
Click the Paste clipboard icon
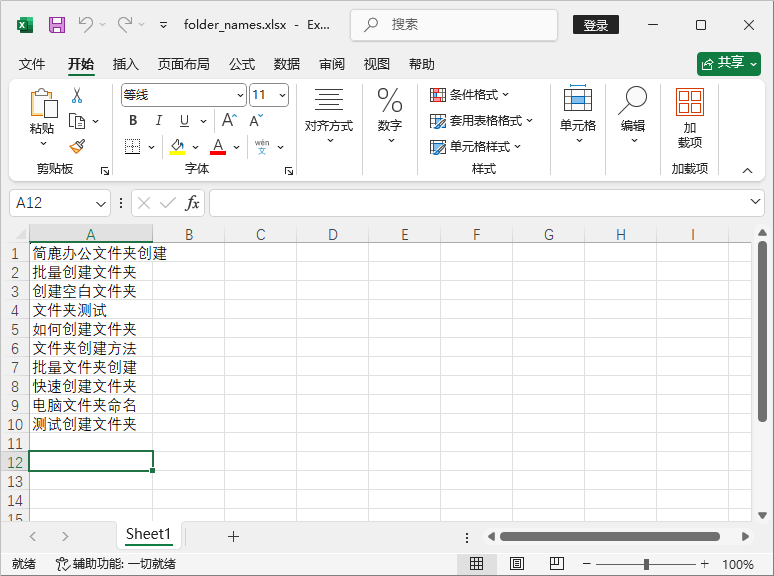43,104
